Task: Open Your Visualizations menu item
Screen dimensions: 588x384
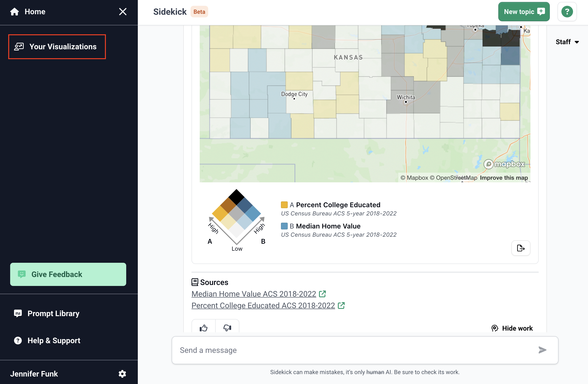Action: pyautogui.click(x=57, y=47)
